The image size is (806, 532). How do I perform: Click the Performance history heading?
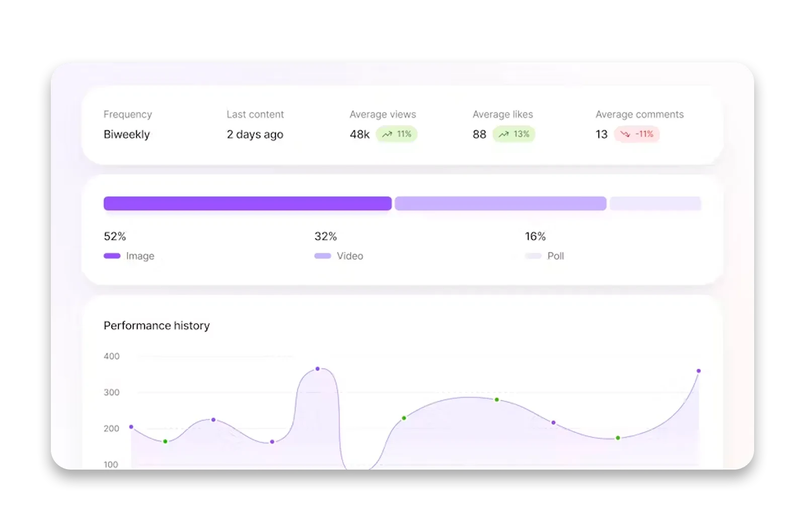(157, 326)
